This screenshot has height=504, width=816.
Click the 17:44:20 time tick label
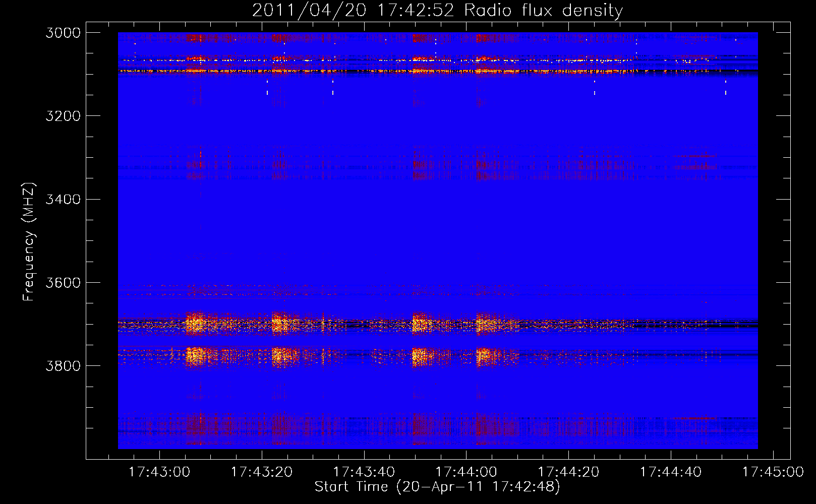[568, 472]
